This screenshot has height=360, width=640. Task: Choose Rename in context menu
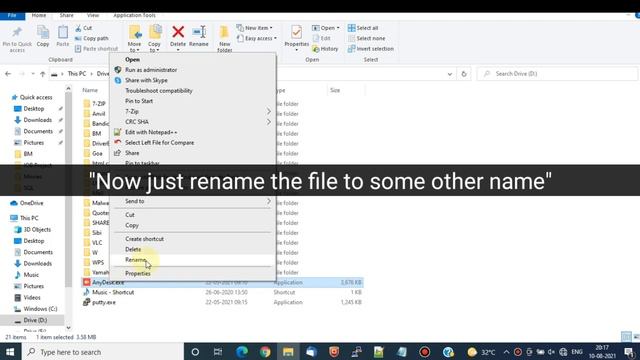pos(192,260)
